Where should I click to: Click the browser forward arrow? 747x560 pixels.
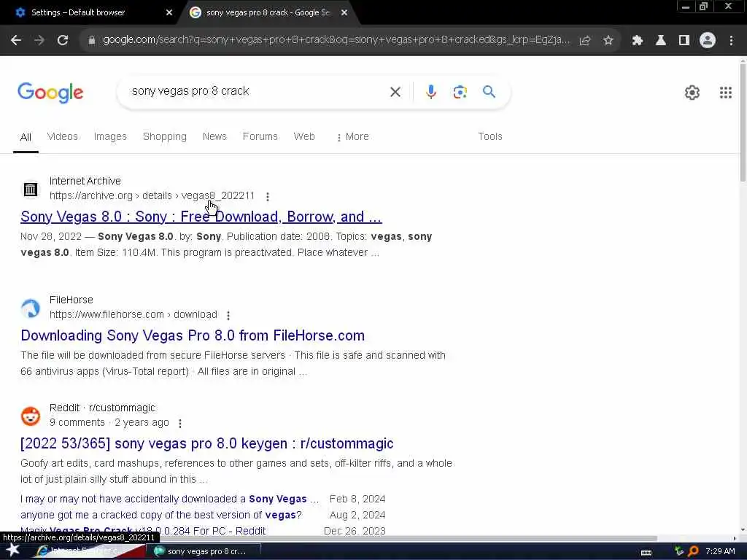tap(39, 41)
